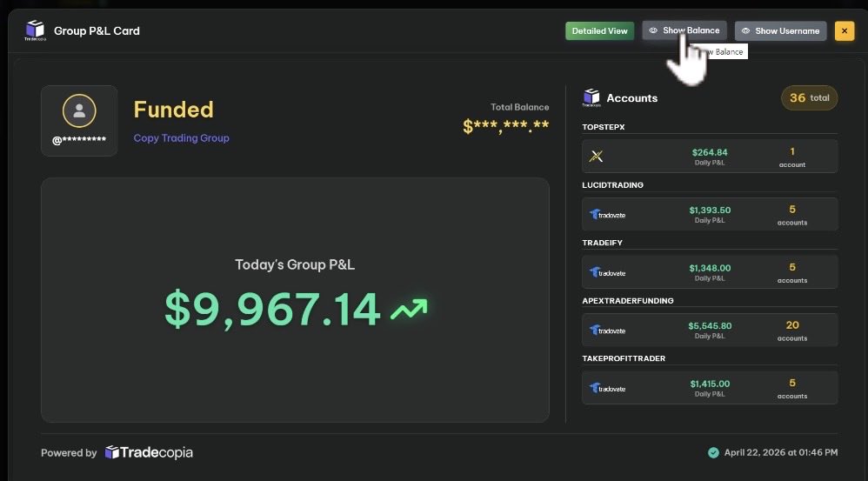The height and width of the screenshot is (481, 868).
Task: Click the Funded group title
Action: pos(173,110)
